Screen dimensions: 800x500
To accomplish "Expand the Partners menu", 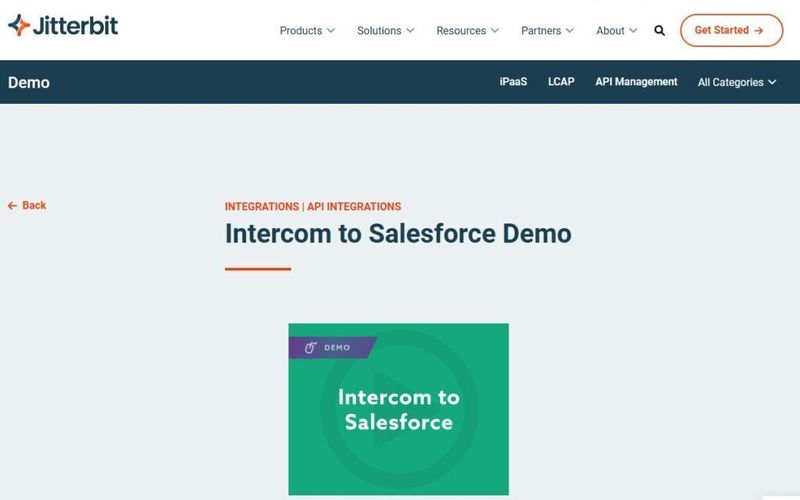I will (x=547, y=31).
